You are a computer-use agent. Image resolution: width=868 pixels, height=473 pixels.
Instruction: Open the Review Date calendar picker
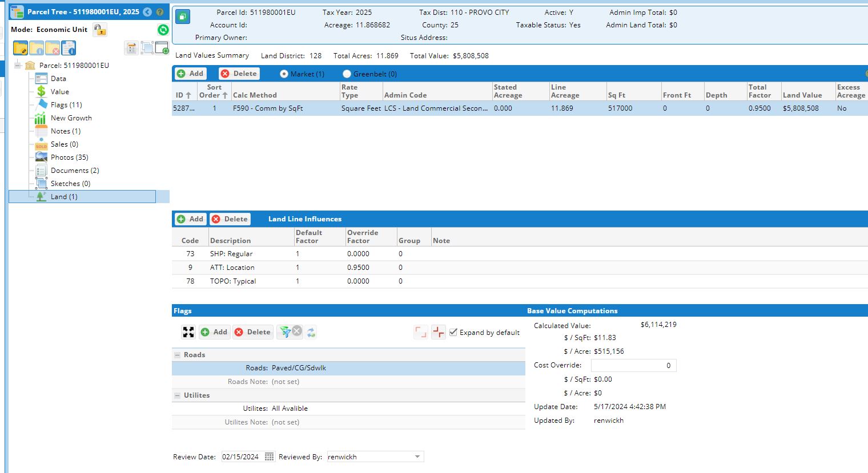(269, 456)
